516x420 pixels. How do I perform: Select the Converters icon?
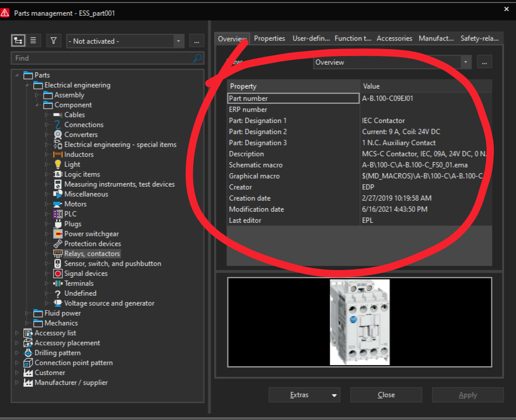[x=58, y=135]
